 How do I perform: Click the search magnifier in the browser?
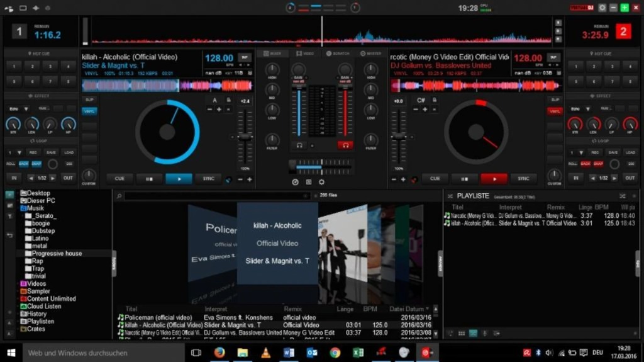[119, 196]
